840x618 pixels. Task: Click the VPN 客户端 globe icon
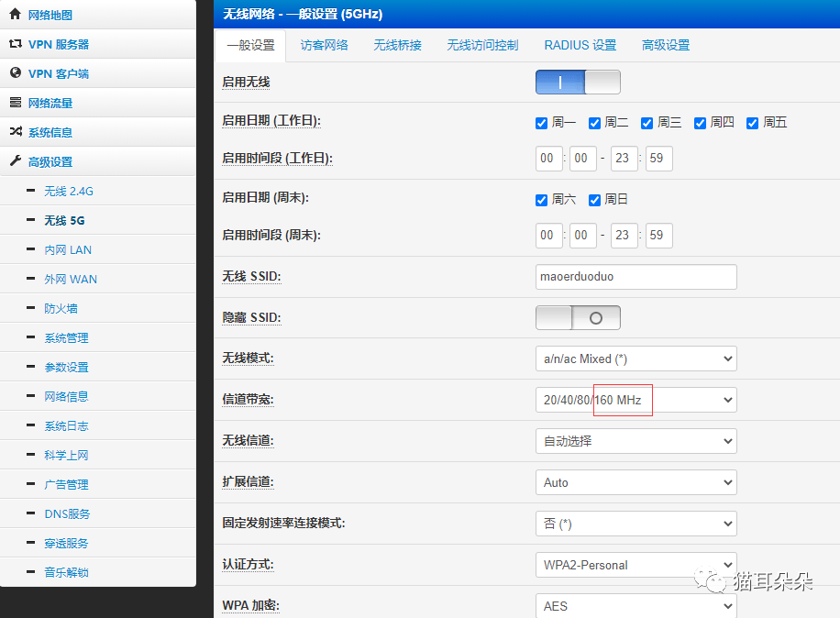point(16,72)
